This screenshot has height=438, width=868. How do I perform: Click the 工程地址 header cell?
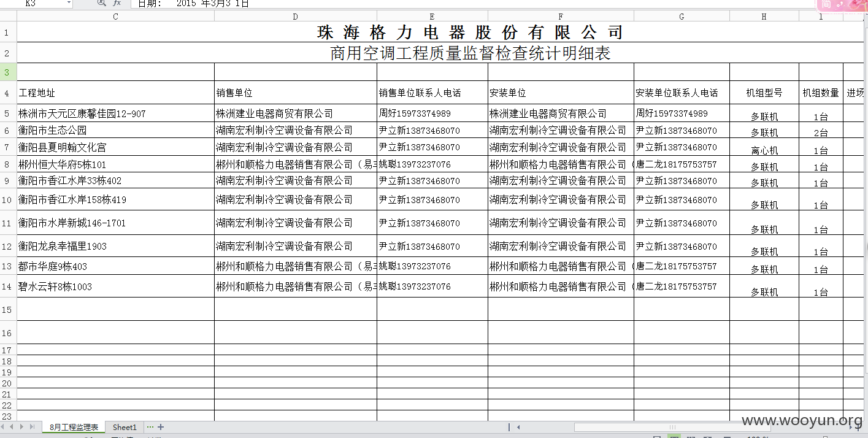[x=115, y=93]
